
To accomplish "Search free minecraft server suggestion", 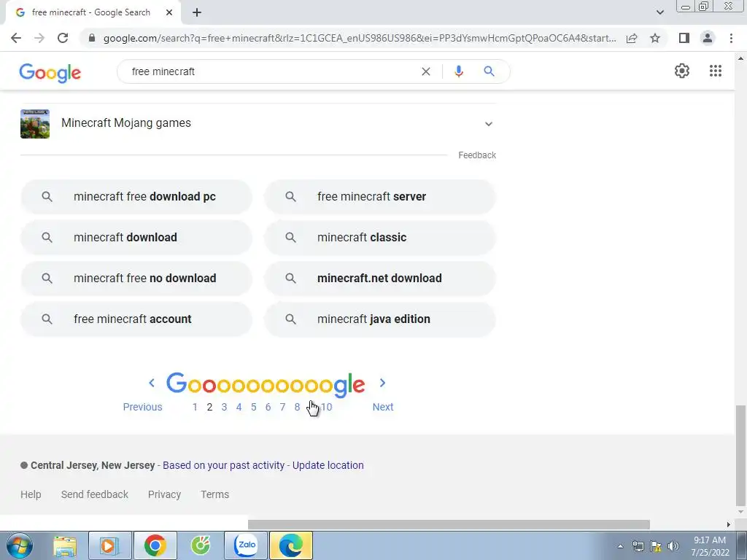I will point(379,197).
